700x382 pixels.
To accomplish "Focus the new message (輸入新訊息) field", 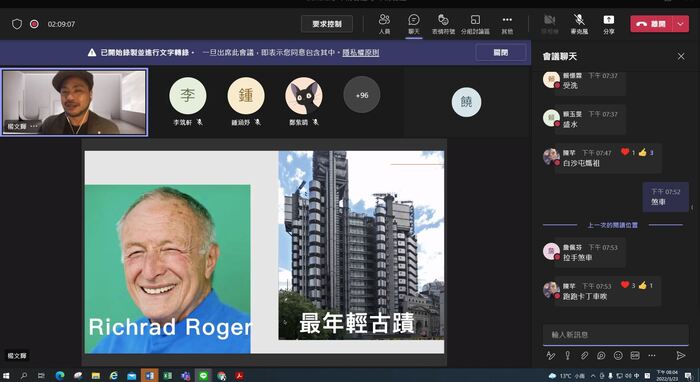I will point(615,335).
